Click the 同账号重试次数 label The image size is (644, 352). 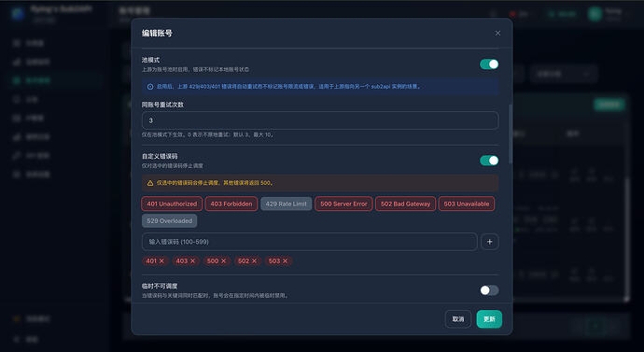(162, 105)
